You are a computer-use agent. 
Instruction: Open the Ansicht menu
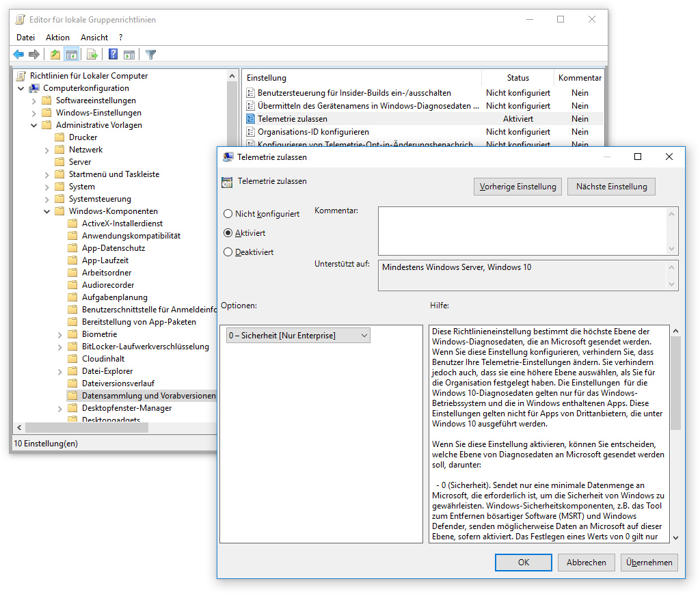coord(94,38)
